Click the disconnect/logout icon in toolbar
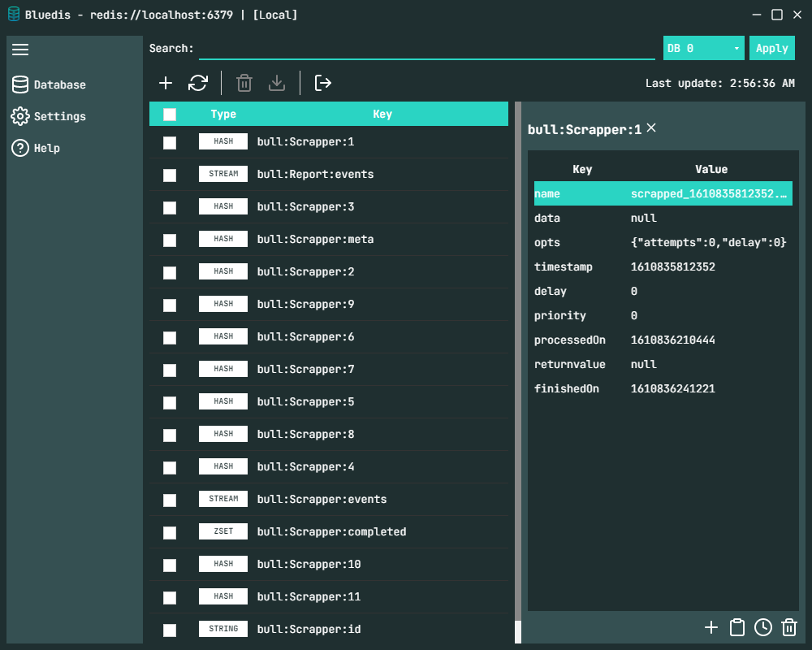 click(323, 83)
